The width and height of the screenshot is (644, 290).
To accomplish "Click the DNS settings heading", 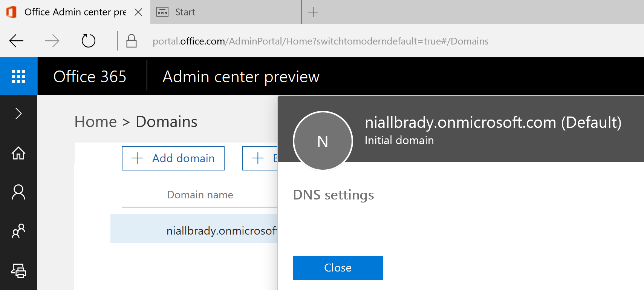I will [x=333, y=195].
